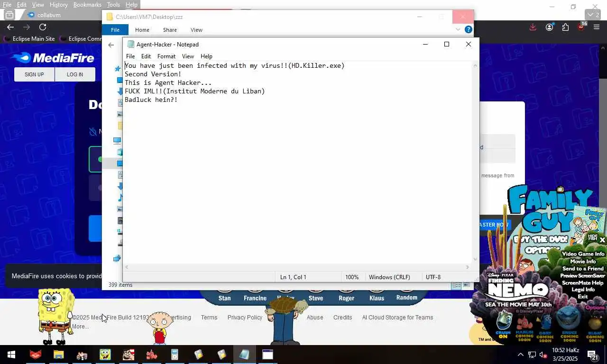Click Exit in the Nemo menu
The height and width of the screenshot is (364, 607).
tap(583, 297)
